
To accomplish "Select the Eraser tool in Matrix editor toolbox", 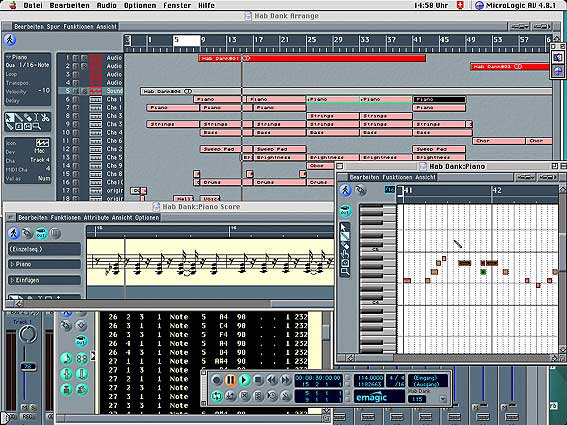I will [x=345, y=245].
